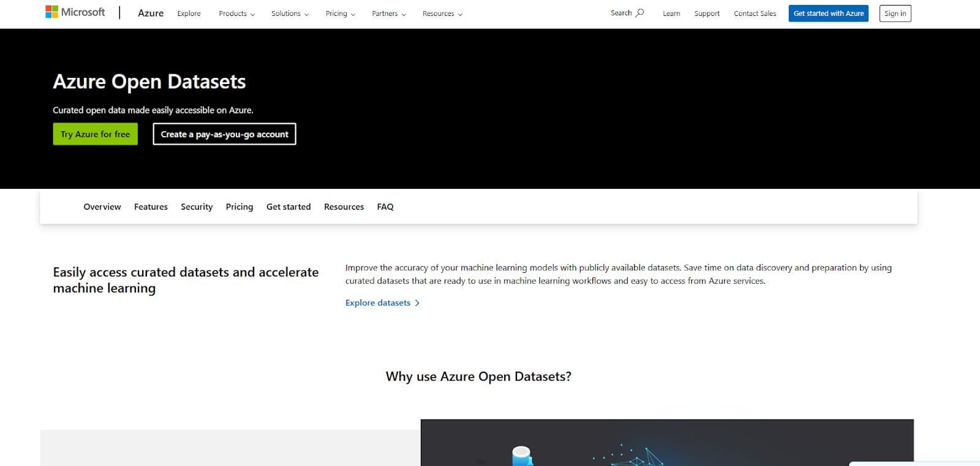Expand the Pricing dropdown in header
980x466 pixels.
(340, 13)
